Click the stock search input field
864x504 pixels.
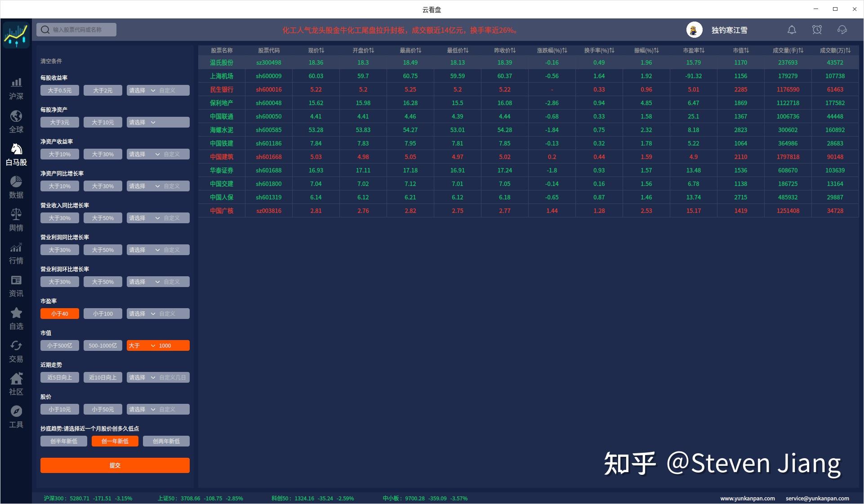(x=76, y=30)
